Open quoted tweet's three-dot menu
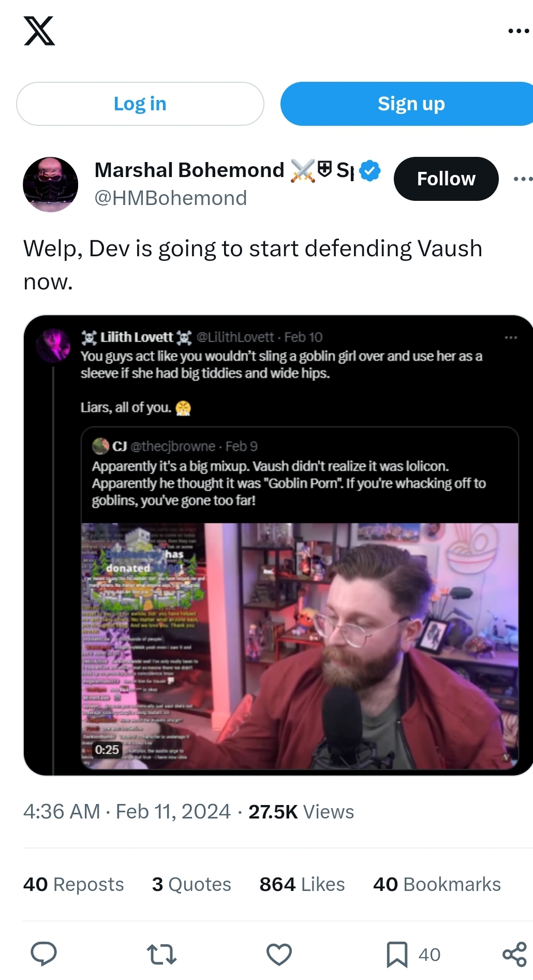Image resolution: width=533 pixels, height=980 pixels. pyautogui.click(x=511, y=338)
